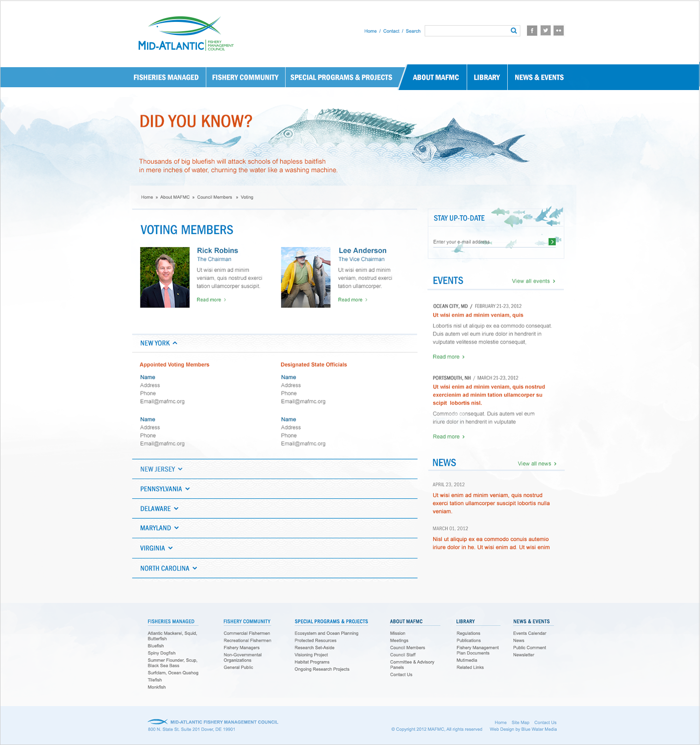Click the Home link in header
The width and height of the screenshot is (700, 745).
(x=371, y=31)
